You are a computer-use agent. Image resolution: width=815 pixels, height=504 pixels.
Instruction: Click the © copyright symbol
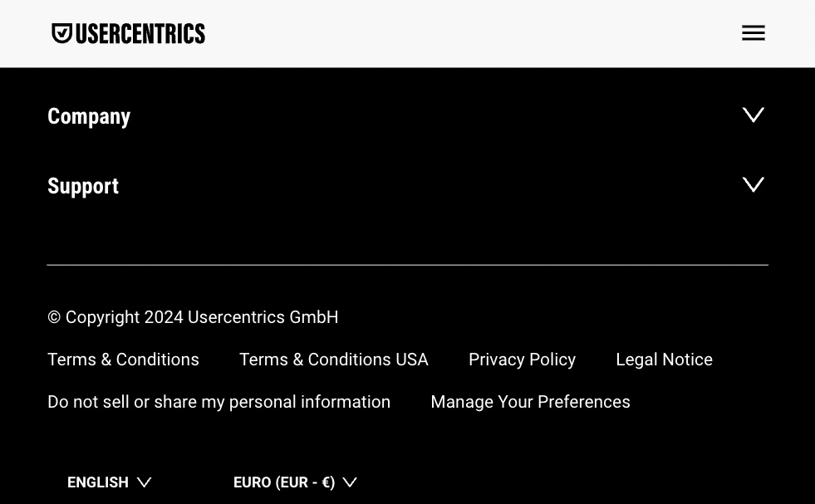(54, 317)
